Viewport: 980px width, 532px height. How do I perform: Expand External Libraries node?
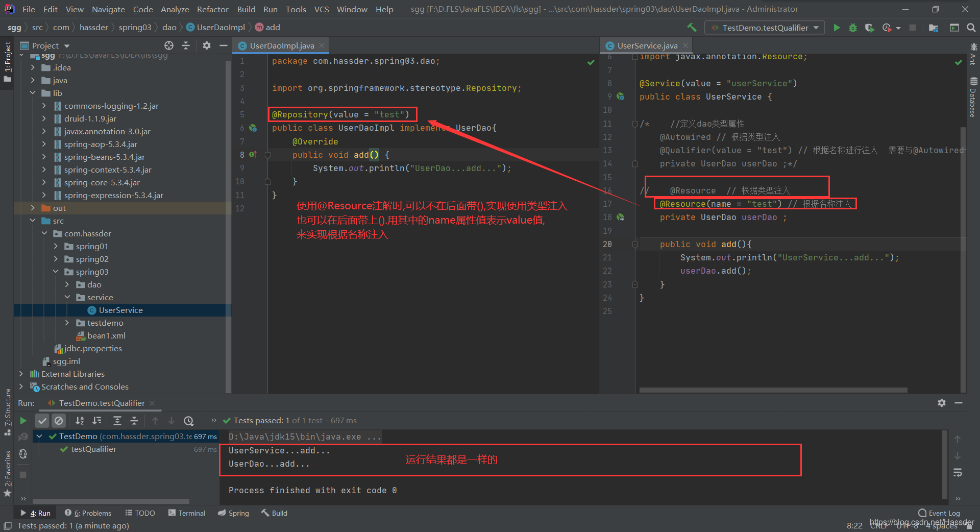[x=21, y=374]
